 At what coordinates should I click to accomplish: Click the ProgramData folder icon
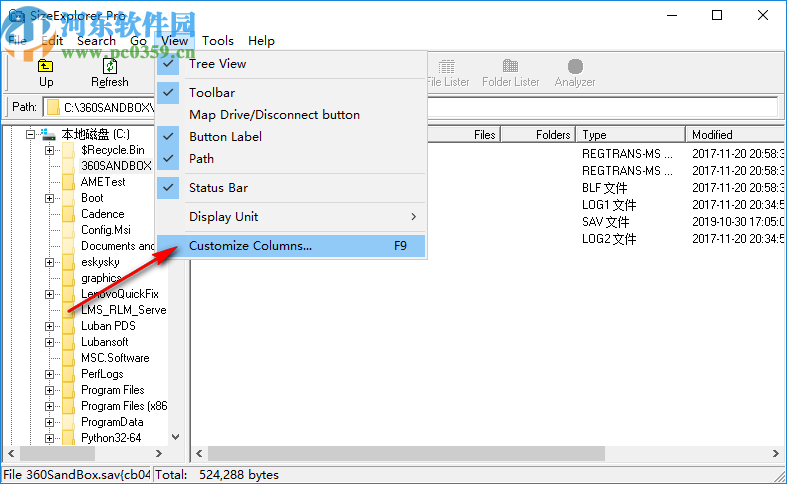pyautogui.click(x=69, y=422)
